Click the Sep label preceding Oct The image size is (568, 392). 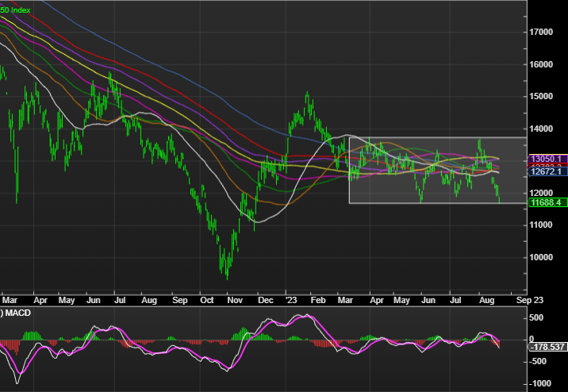point(180,300)
